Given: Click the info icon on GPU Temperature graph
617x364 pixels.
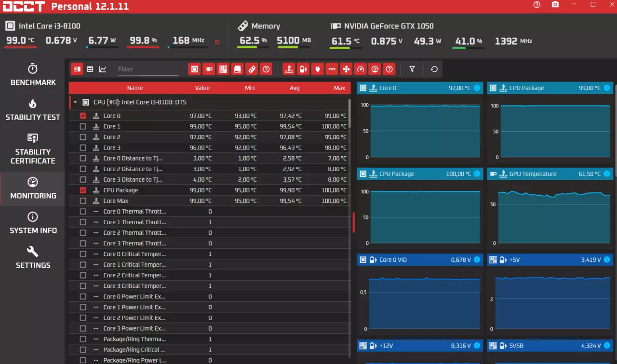Looking at the screenshot, I should click(607, 174).
